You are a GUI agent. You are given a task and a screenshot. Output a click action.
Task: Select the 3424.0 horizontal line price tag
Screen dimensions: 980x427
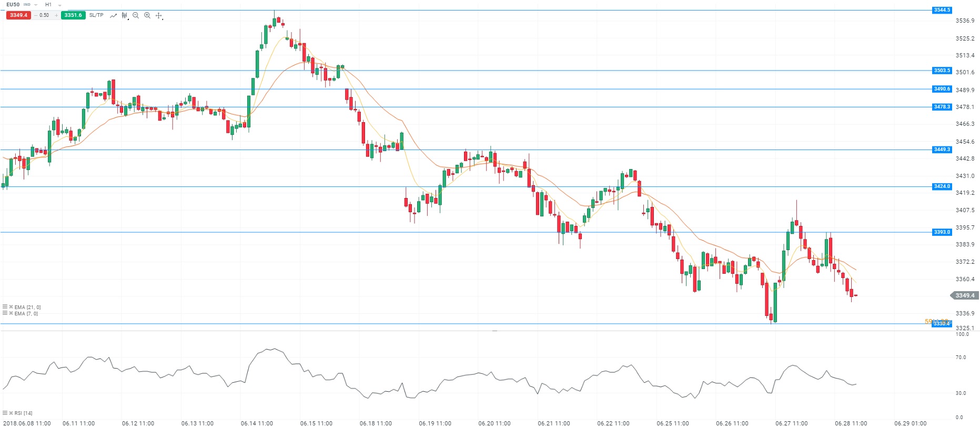coord(942,186)
